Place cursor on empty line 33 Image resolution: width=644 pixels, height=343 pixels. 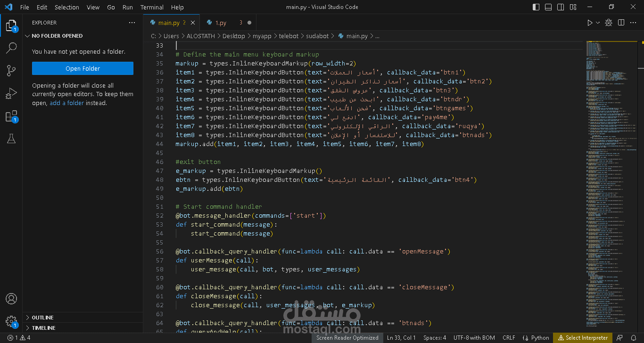pyautogui.click(x=379, y=45)
